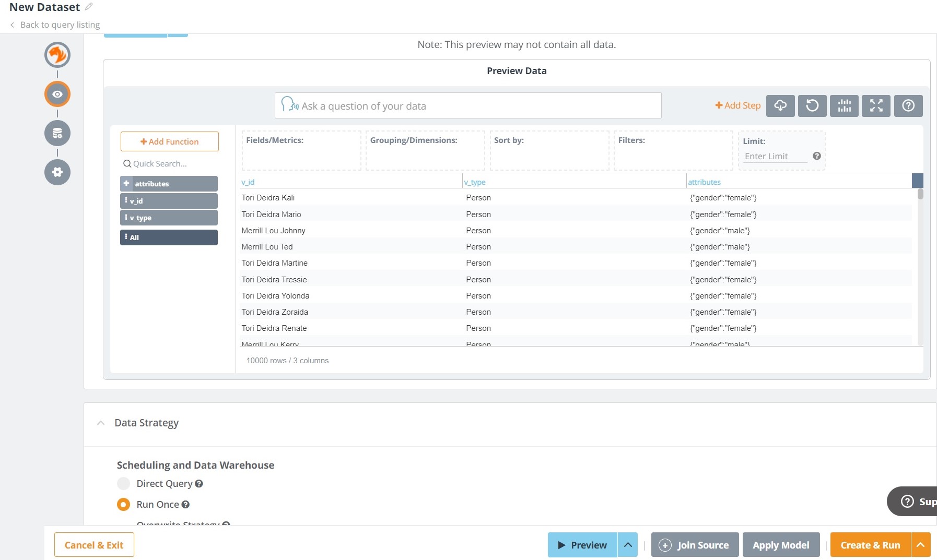Open the Preview button arrow dropdown
This screenshot has width=937, height=560.
coord(628,545)
